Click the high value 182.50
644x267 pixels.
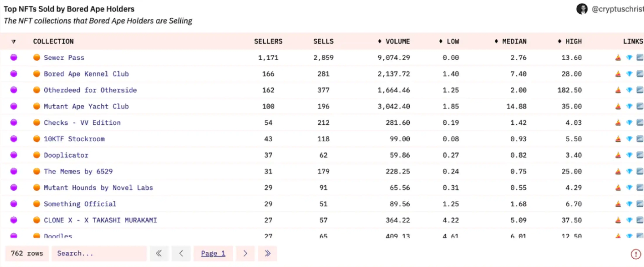570,90
